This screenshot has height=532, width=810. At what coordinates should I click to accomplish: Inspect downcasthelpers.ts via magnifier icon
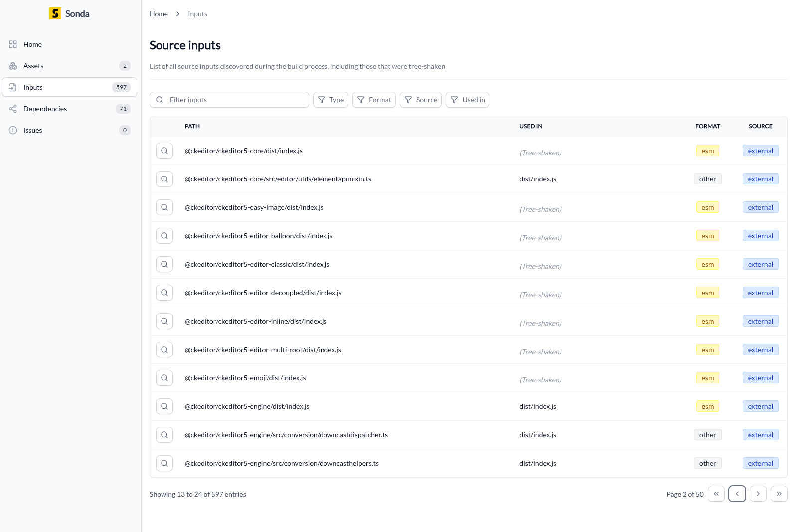click(x=164, y=463)
